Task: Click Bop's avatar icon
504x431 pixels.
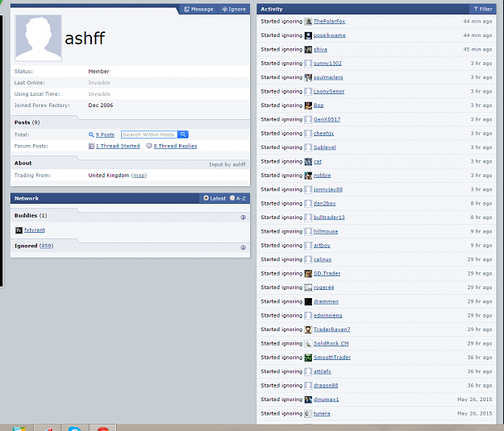Action: pyautogui.click(x=308, y=106)
